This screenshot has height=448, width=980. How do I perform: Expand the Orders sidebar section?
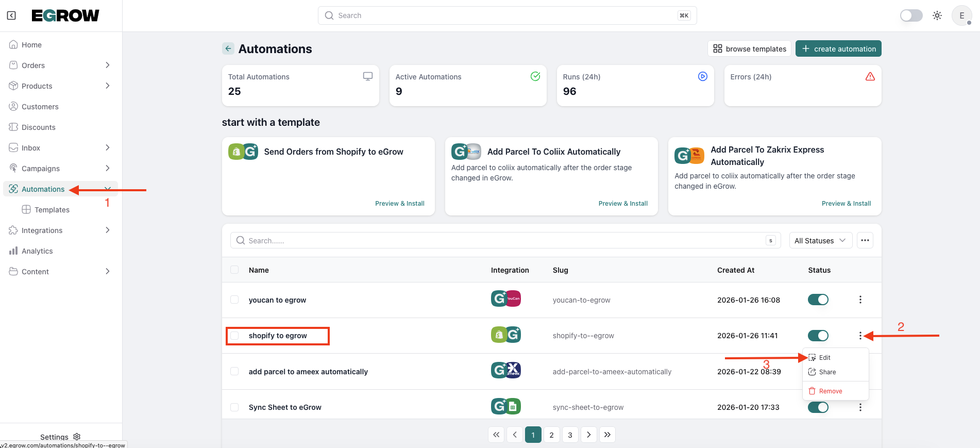(107, 65)
